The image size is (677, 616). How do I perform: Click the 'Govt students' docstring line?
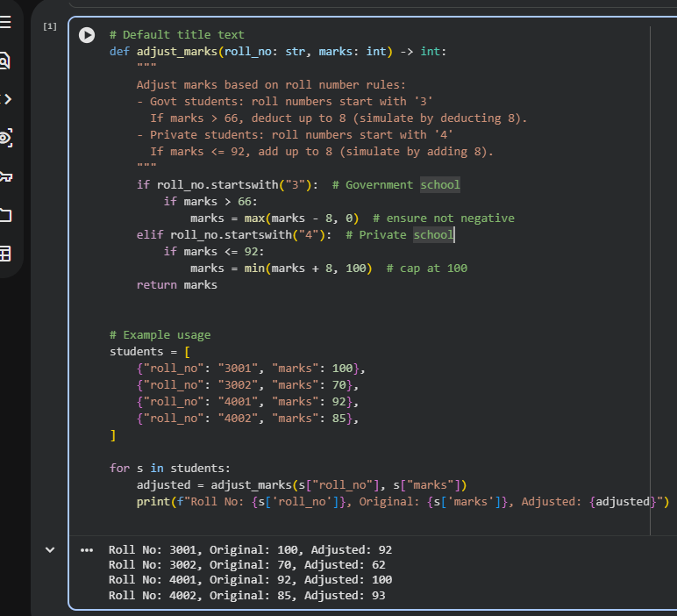(284, 102)
